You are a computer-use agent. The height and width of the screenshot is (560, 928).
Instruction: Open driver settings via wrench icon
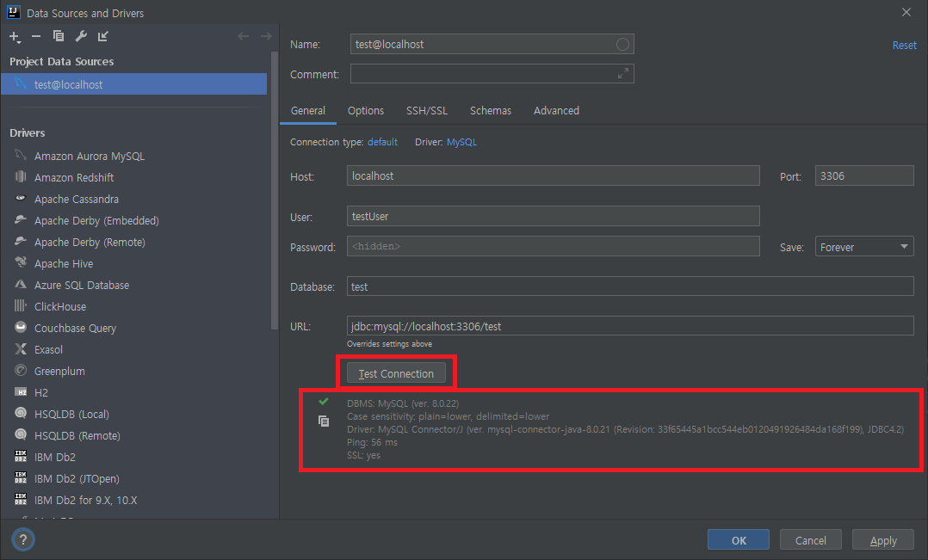(81, 37)
